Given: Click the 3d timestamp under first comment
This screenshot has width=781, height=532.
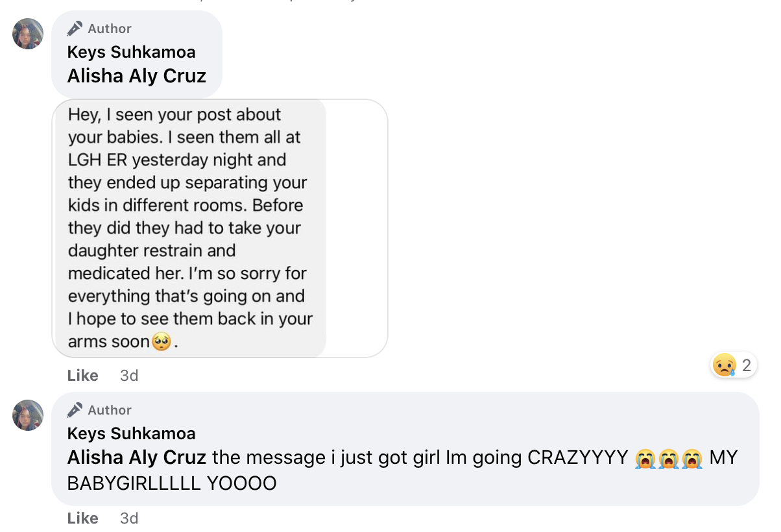Looking at the screenshot, I should (129, 376).
